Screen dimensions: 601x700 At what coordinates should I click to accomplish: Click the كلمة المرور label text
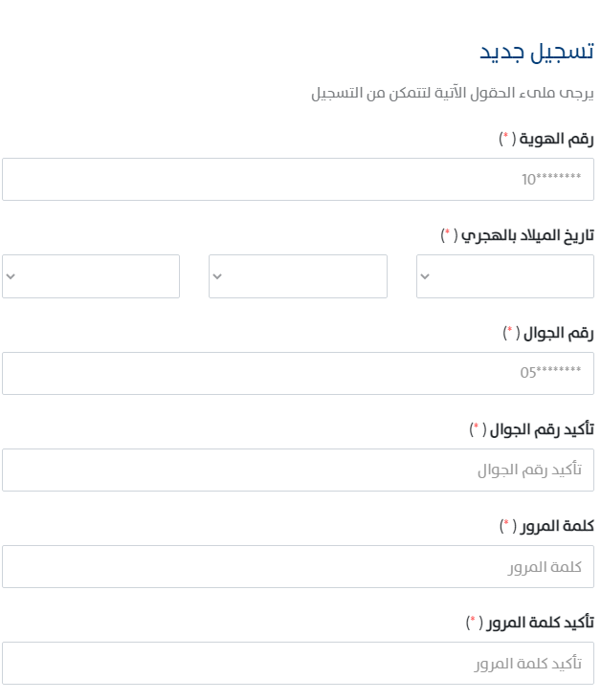[557, 526]
